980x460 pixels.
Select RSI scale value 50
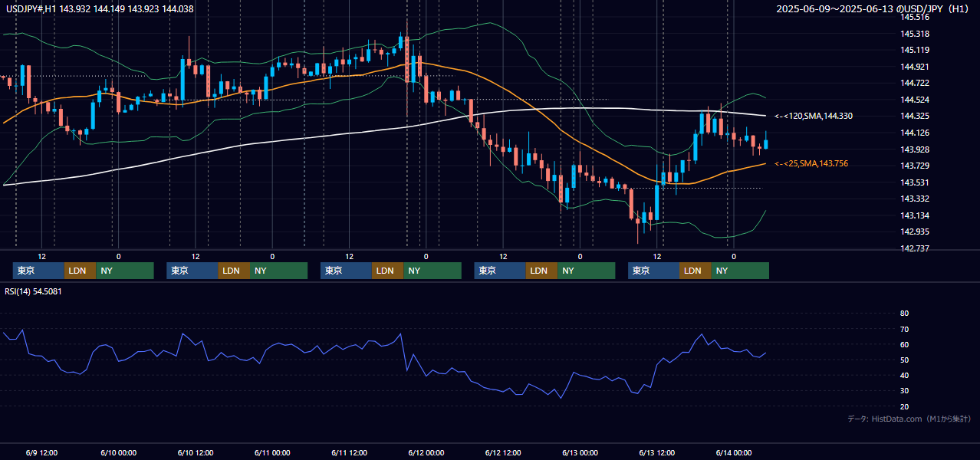(904, 360)
